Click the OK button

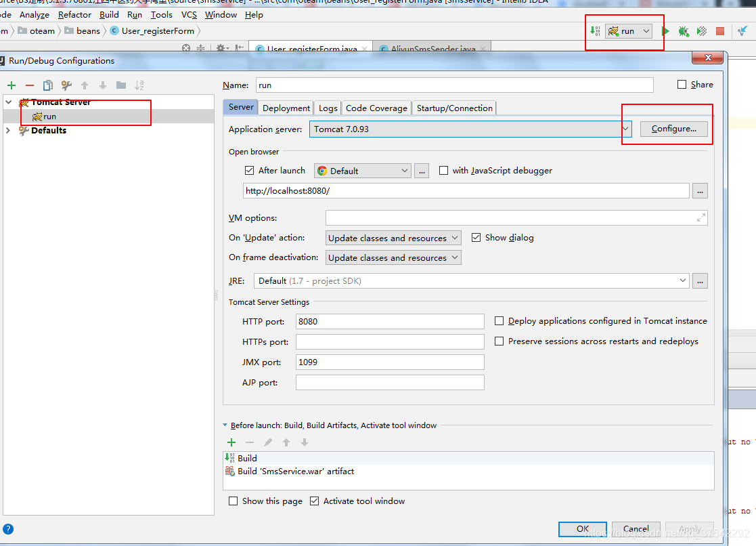coord(583,528)
